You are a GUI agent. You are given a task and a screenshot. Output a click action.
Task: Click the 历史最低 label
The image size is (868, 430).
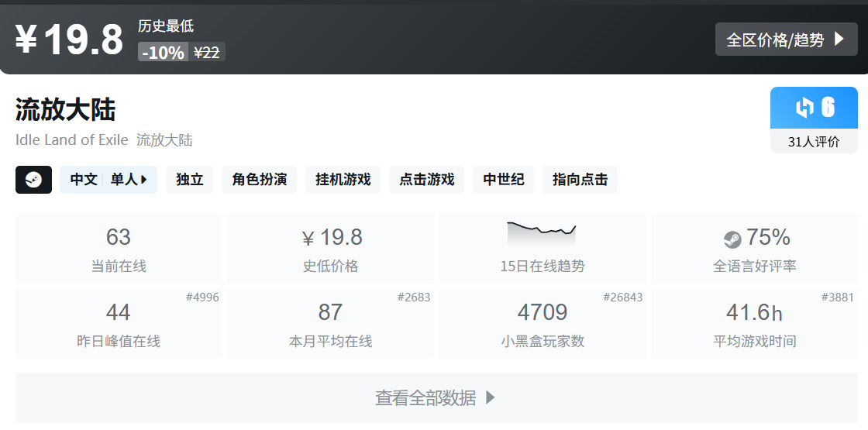point(166,26)
